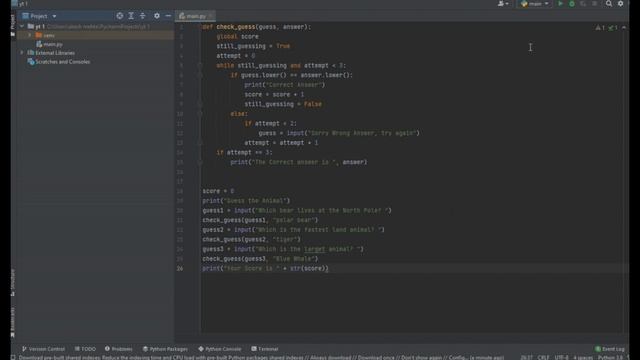The image size is (640, 360).
Task: Open the Structure vertical side tab
Action: click(x=13, y=282)
